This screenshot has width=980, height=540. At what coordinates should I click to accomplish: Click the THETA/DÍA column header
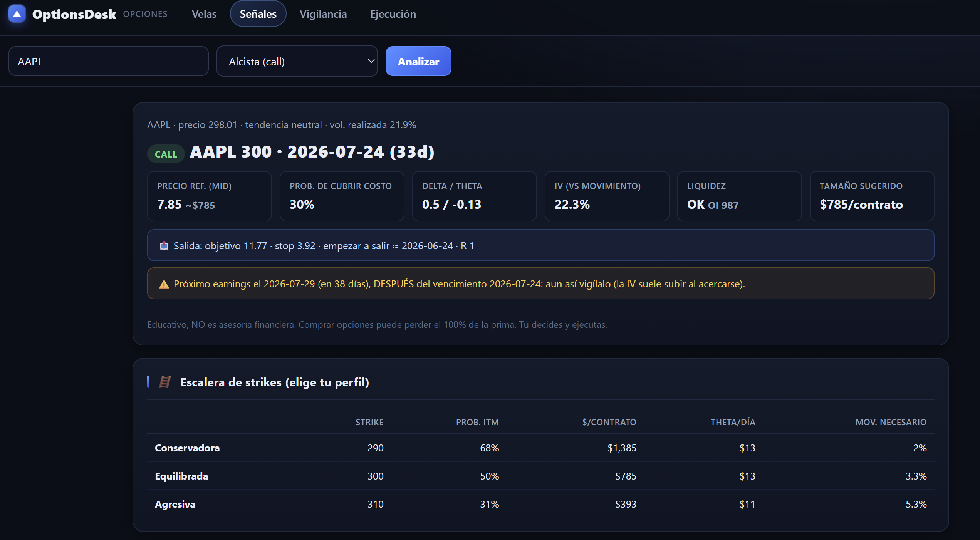point(733,422)
